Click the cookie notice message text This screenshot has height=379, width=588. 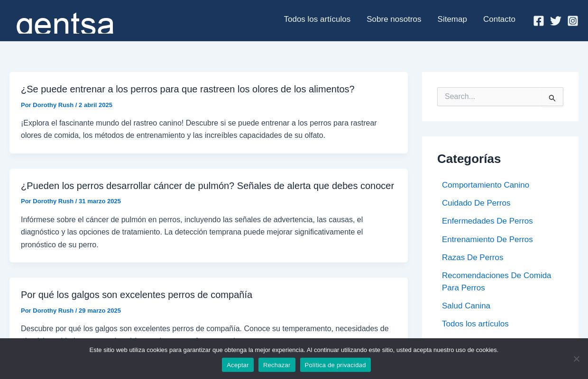[x=294, y=350]
